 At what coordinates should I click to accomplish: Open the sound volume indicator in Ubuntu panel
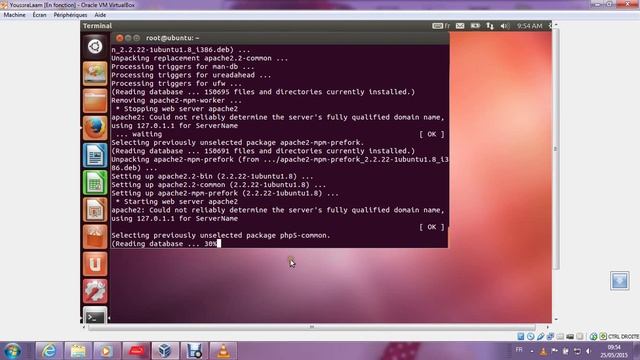click(505, 26)
